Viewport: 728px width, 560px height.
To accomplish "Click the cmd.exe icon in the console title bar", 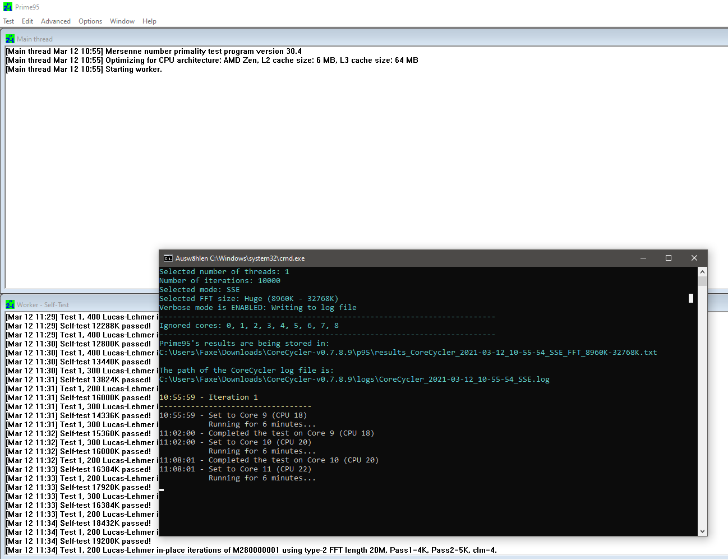I will coord(168,258).
